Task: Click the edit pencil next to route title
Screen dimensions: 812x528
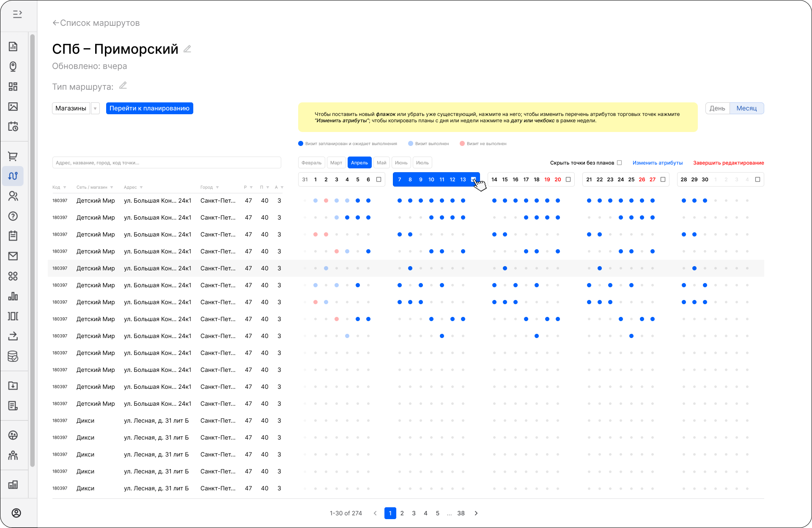Action: tap(187, 49)
